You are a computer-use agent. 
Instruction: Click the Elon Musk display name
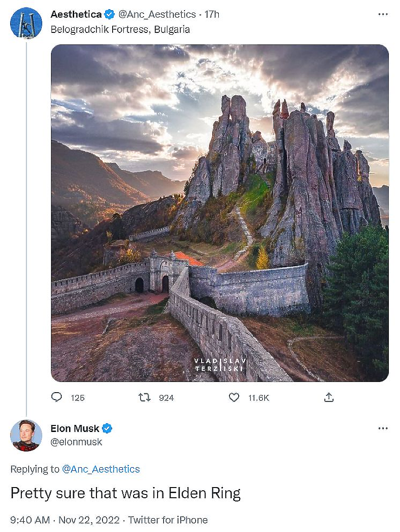coord(75,428)
